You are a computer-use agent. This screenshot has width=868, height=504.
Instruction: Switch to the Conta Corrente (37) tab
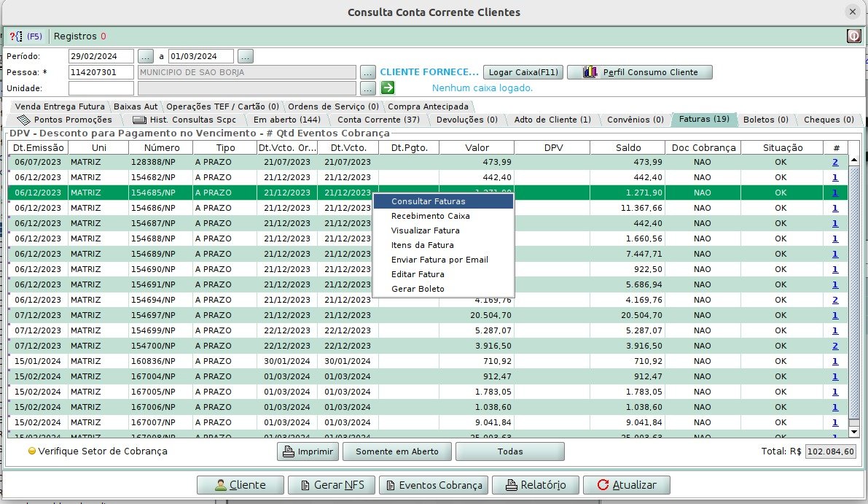pyautogui.click(x=378, y=120)
